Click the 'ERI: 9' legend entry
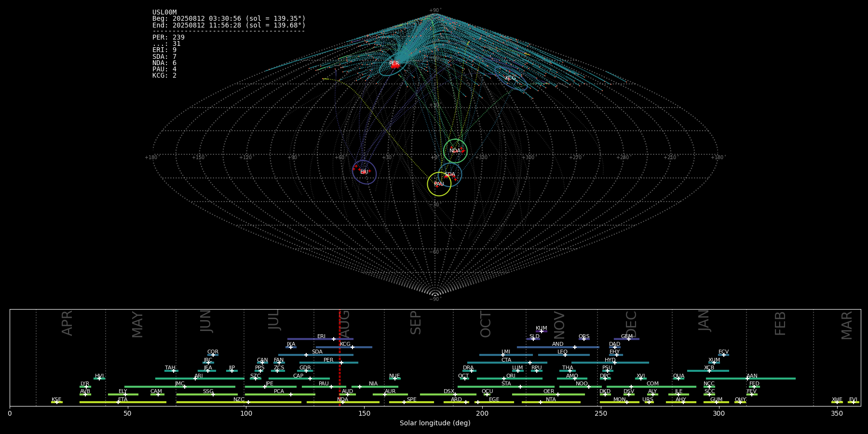Screen dimensions: 868x434 [164, 50]
